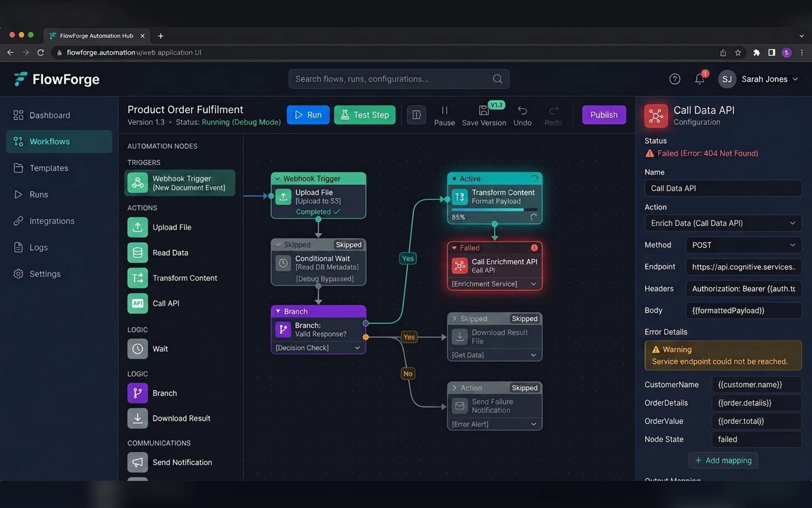
Task: Open the help question mark icon
Action: click(x=675, y=79)
